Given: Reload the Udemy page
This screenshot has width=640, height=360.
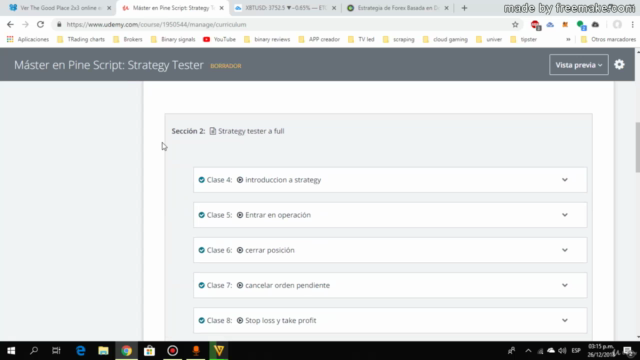Looking at the screenshot, I should (x=40, y=24).
